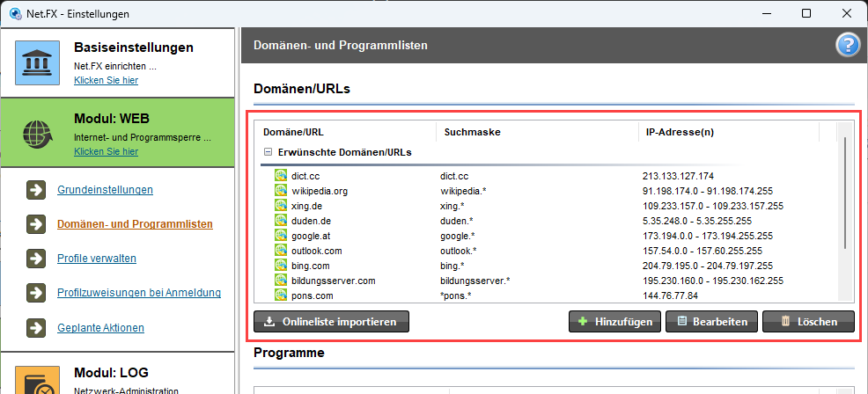Click the globe icon of bing.com row
The width and height of the screenshot is (868, 394).
pos(281,266)
